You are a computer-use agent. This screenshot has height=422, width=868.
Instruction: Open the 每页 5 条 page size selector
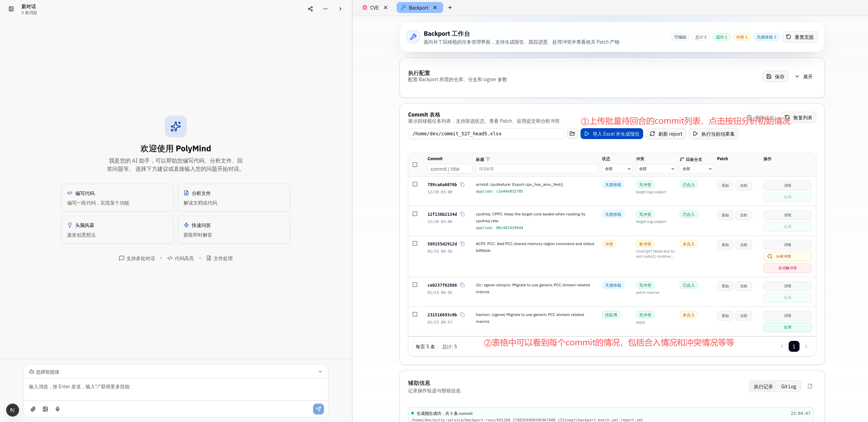tap(425, 347)
